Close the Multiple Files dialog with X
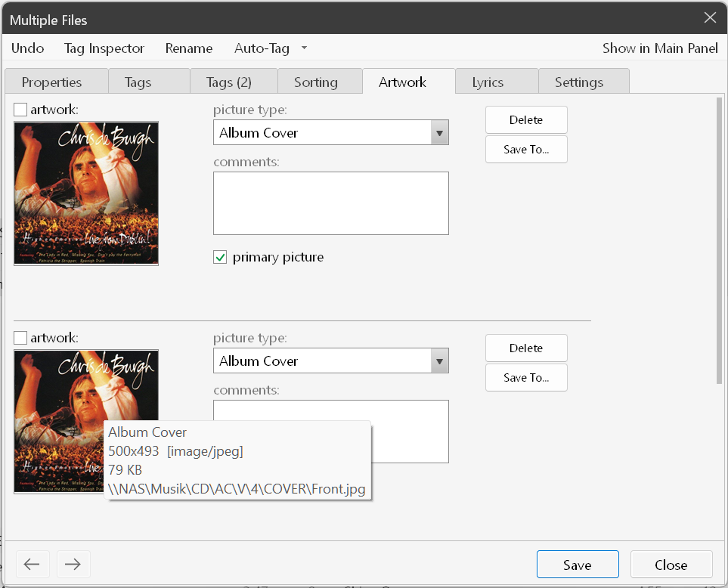 pos(709,17)
